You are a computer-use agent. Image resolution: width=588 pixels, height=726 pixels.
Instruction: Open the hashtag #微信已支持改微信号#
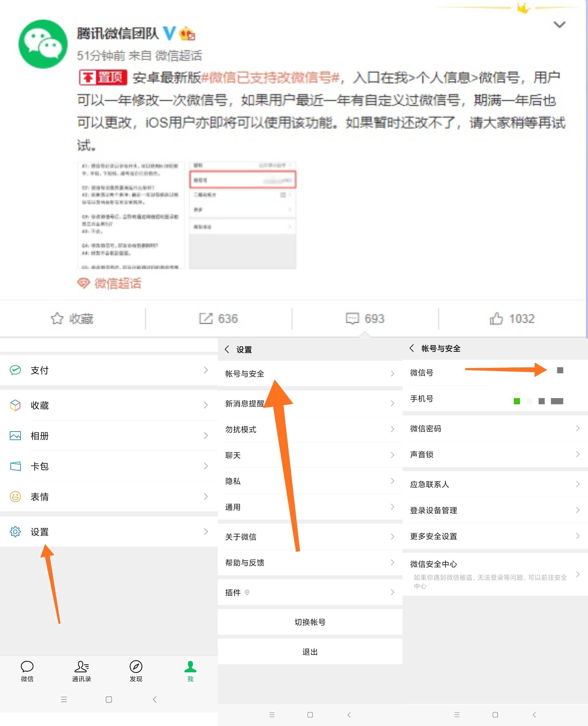tap(270, 78)
